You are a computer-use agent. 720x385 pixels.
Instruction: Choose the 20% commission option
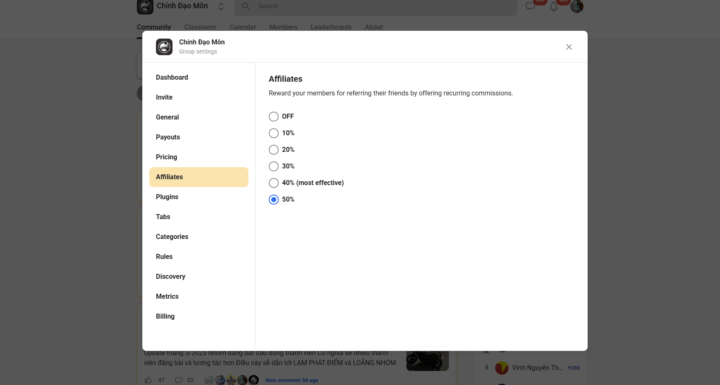[x=274, y=150]
